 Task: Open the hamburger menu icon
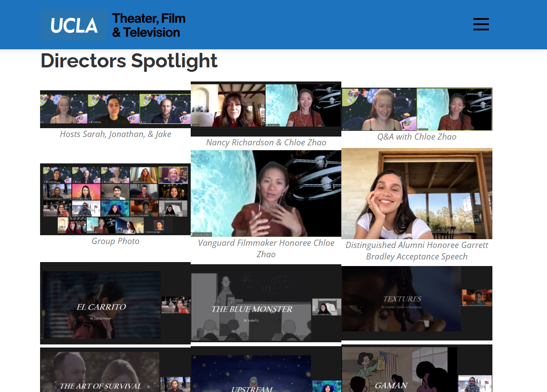[481, 24]
